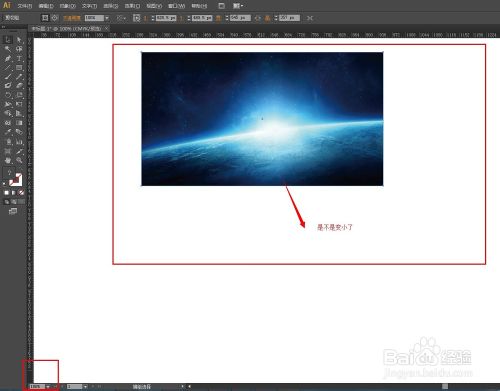Select the Rotate tool
500x391 pixels.
tap(8, 95)
